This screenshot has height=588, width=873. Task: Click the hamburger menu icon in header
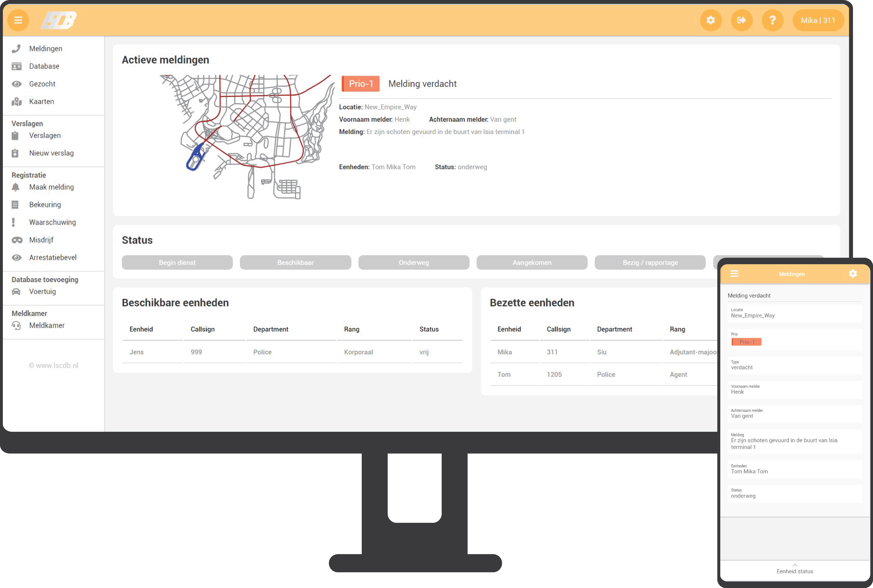coord(18,20)
